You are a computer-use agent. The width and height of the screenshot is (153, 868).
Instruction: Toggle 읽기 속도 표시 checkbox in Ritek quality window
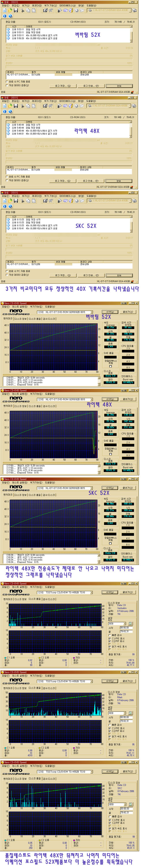pos(109,737)
